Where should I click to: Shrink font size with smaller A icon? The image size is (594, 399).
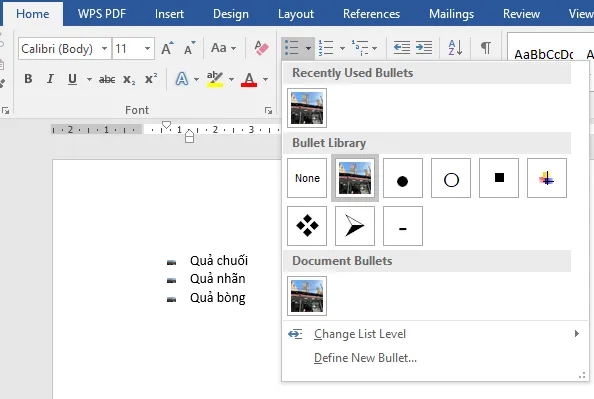pyautogui.click(x=190, y=48)
